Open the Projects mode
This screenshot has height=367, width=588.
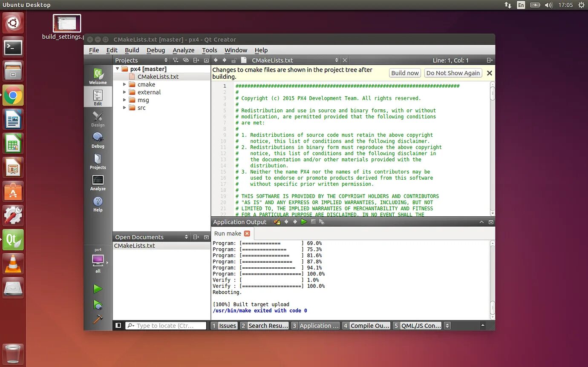pos(98,161)
